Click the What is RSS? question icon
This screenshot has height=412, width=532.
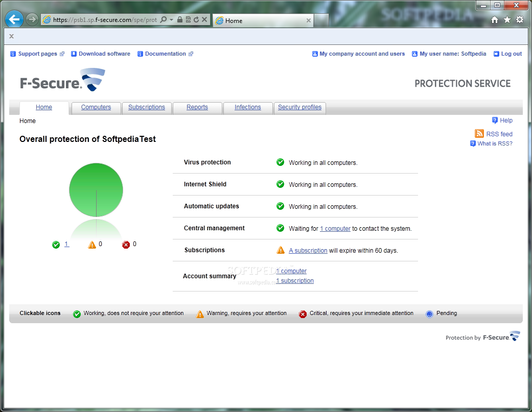(473, 143)
